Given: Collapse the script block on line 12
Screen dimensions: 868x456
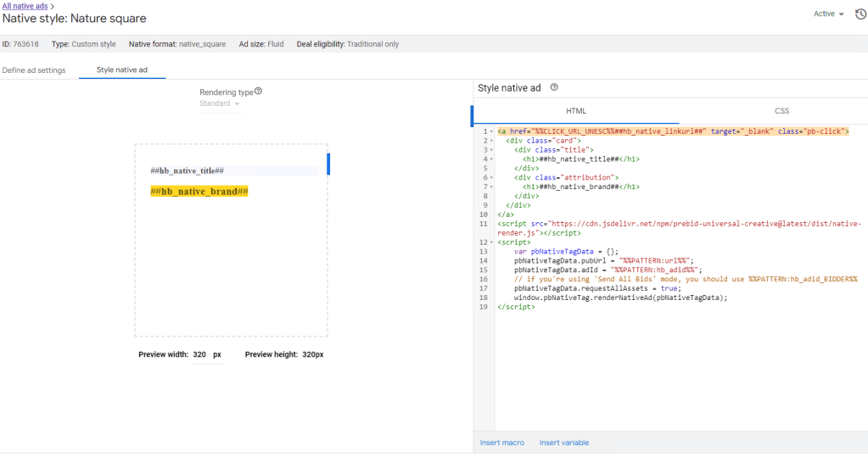Looking at the screenshot, I should pyautogui.click(x=491, y=242).
